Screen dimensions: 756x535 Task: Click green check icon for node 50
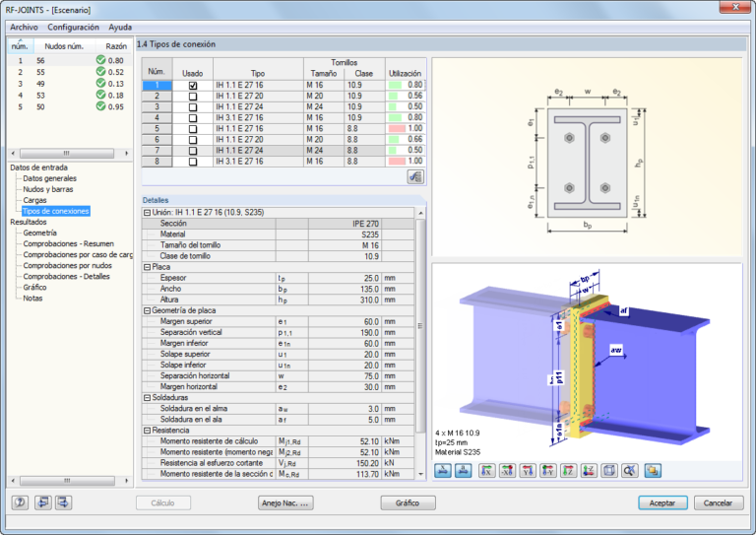[100, 106]
